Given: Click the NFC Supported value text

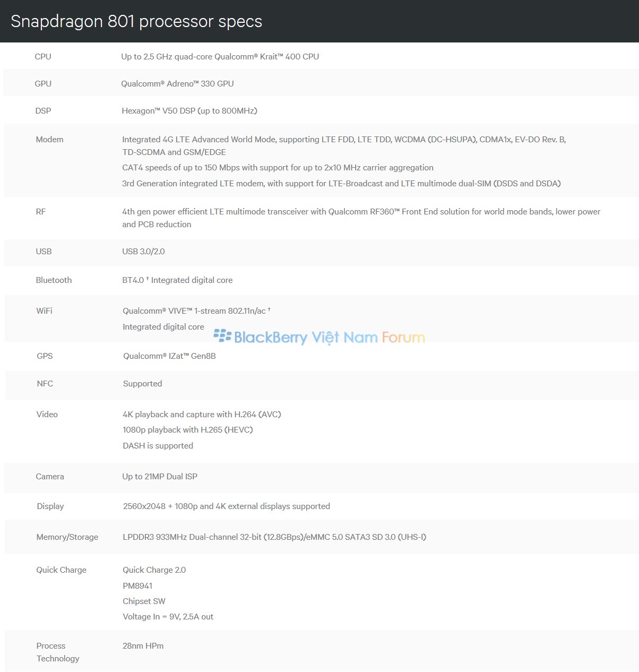Looking at the screenshot, I should pyautogui.click(x=142, y=384).
